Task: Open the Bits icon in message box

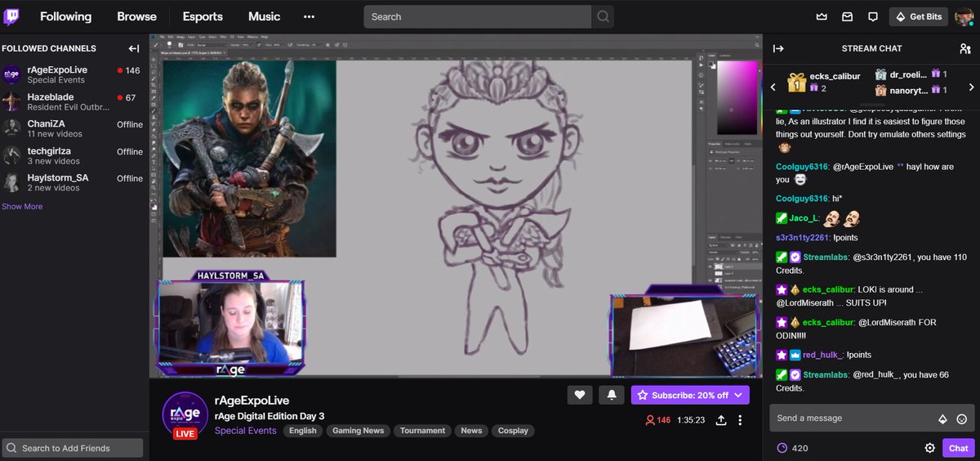Action: click(x=942, y=418)
